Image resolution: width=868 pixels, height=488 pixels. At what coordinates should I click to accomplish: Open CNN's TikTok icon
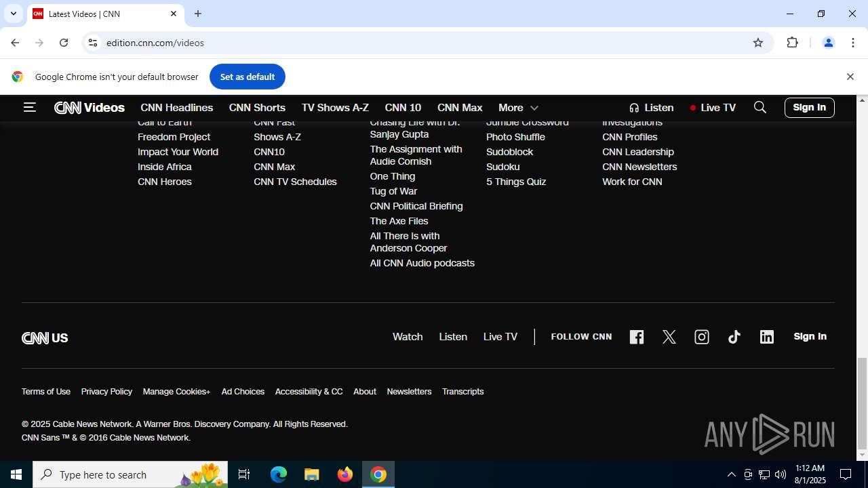[x=734, y=337]
